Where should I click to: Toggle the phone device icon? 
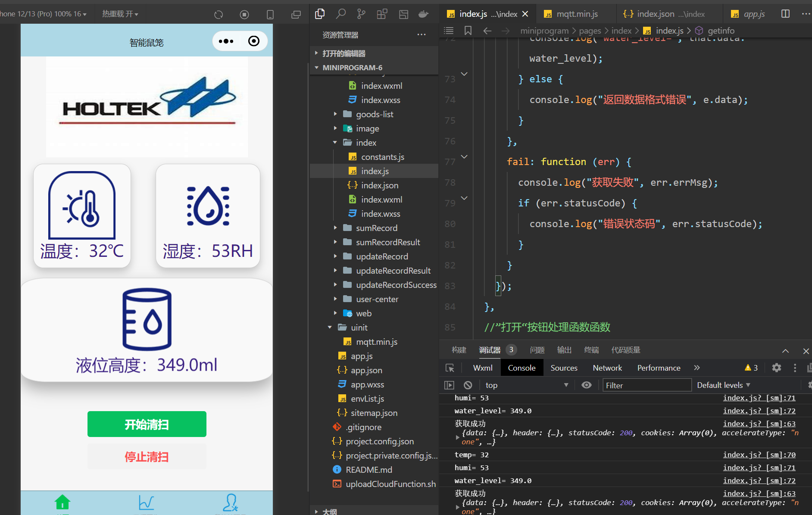tap(270, 15)
